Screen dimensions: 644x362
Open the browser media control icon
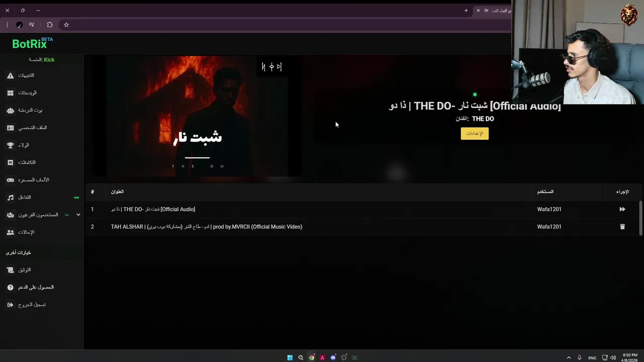[32, 25]
